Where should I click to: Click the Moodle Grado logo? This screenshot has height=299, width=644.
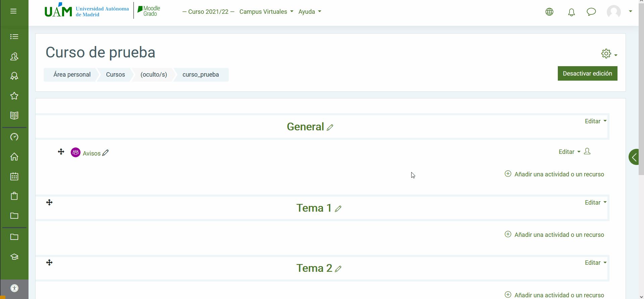pos(149,11)
